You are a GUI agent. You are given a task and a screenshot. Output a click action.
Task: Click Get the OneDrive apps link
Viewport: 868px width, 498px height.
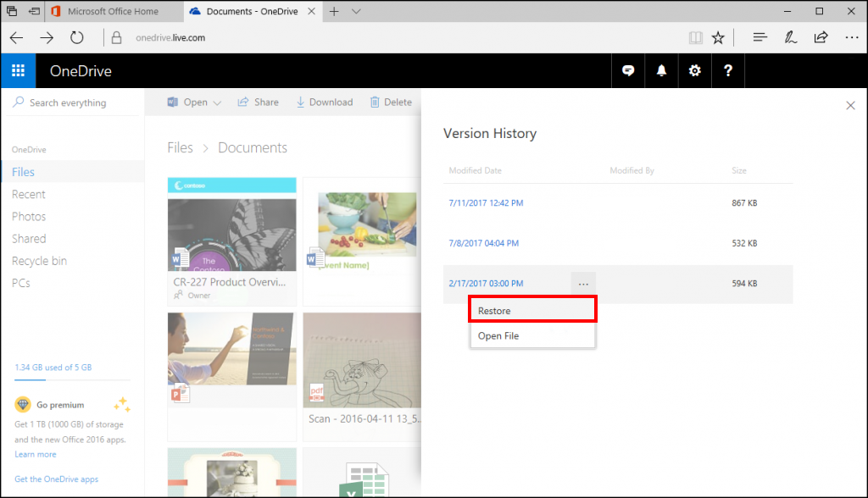[57, 479]
